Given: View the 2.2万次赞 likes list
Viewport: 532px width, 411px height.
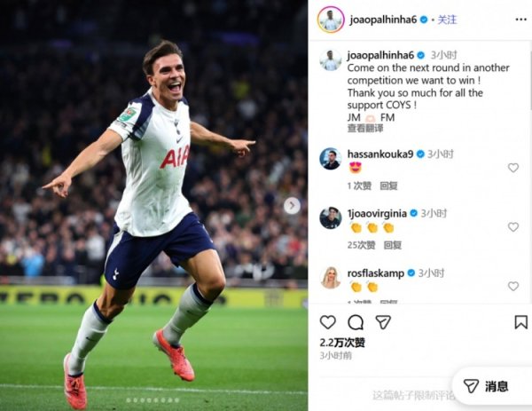Looking at the screenshot, I should pyautogui.click(x=342, y=343).
